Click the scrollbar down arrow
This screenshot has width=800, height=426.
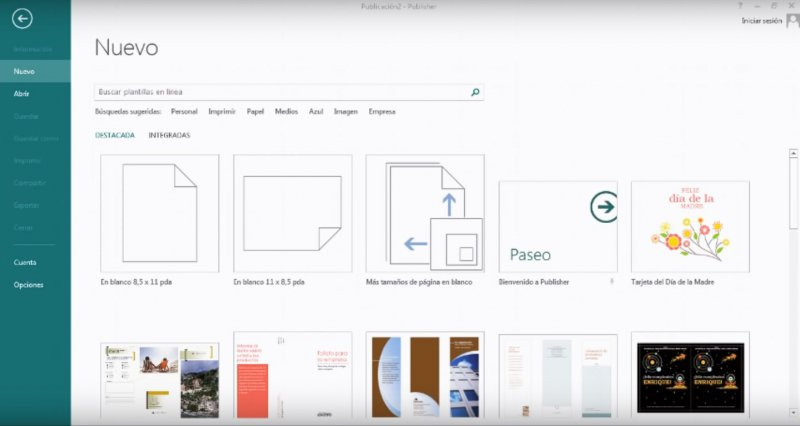793,412
